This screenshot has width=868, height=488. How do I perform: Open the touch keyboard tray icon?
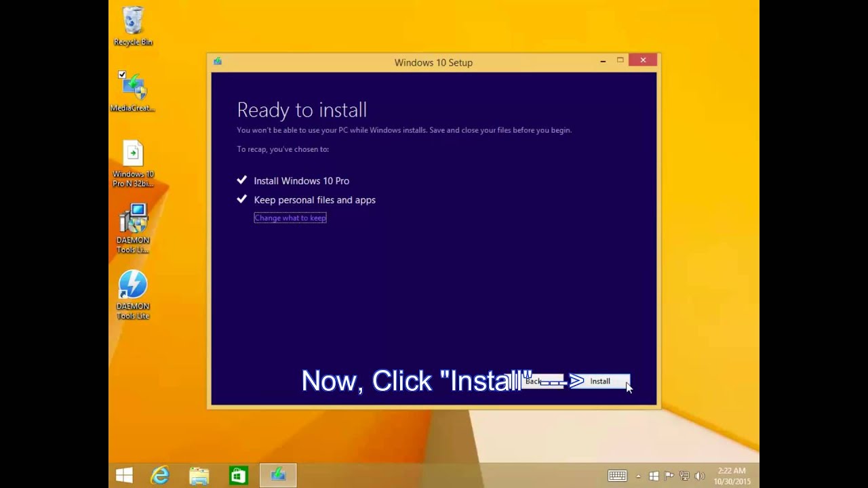click(617, 476)
